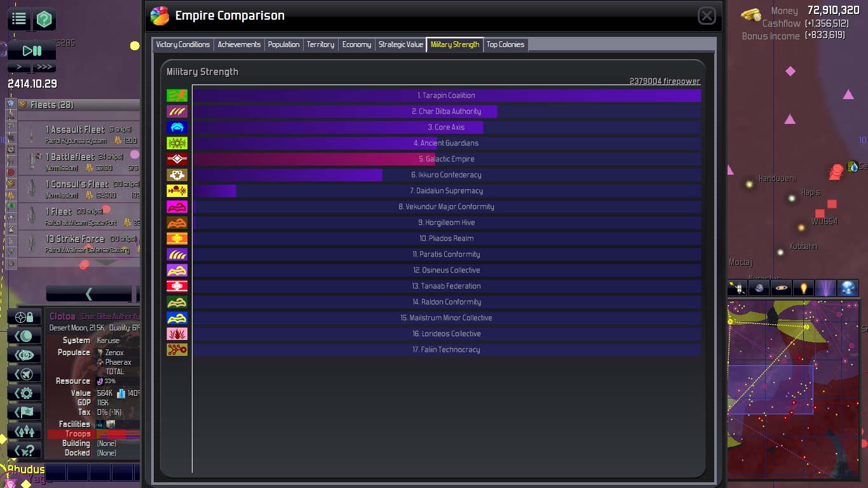Click Daidalun Supremacy flag icon

click(x=177, y=191)
